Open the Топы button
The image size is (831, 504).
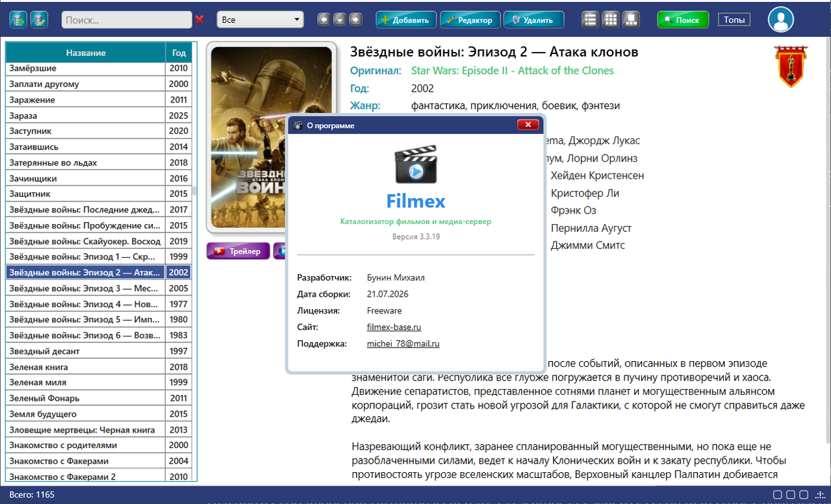[x=734, y=19]
